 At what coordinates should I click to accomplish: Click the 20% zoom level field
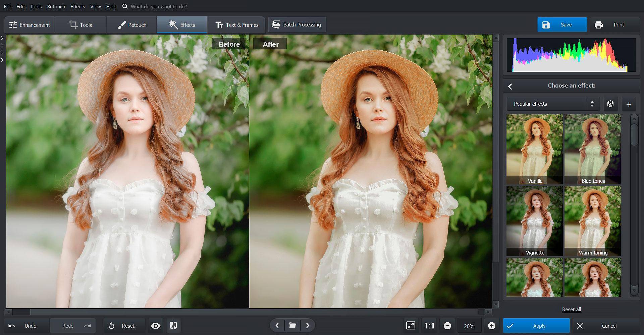coord(469,326)
